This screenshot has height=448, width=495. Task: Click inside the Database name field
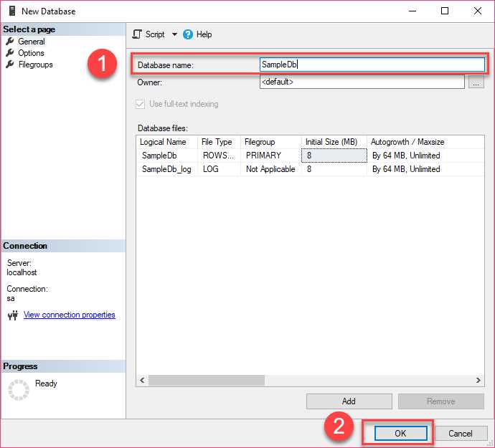pos(372,65)
